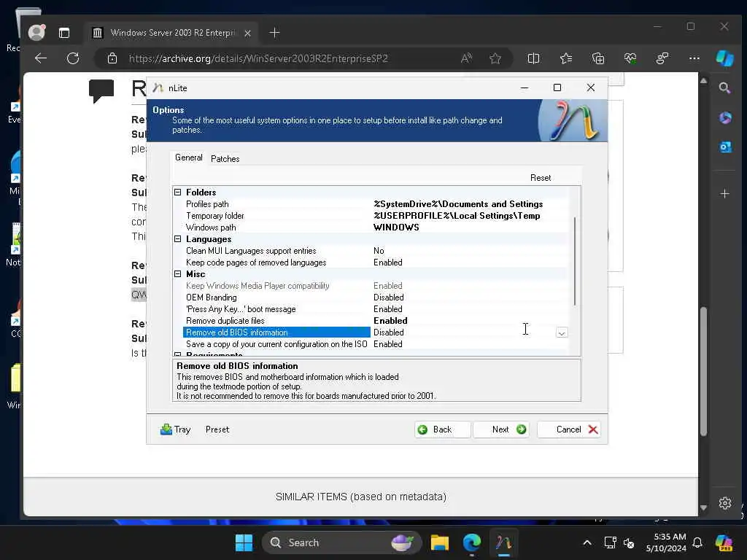Show hidden system tray icons

click(x=587, y=542)
